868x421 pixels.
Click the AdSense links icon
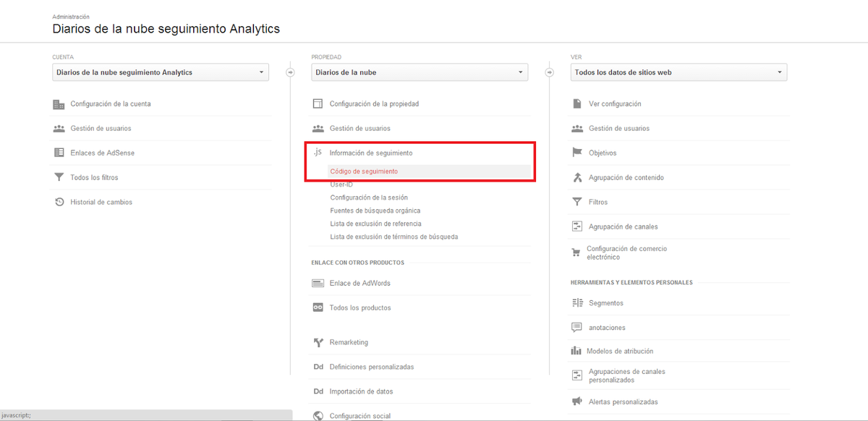click(x=59, y=153)
